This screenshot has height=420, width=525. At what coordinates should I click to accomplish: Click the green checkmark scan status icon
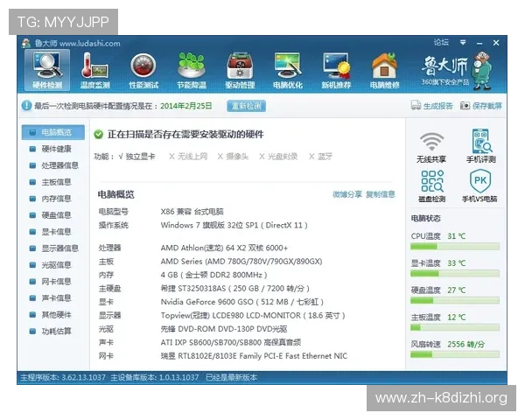pos(98,134)
